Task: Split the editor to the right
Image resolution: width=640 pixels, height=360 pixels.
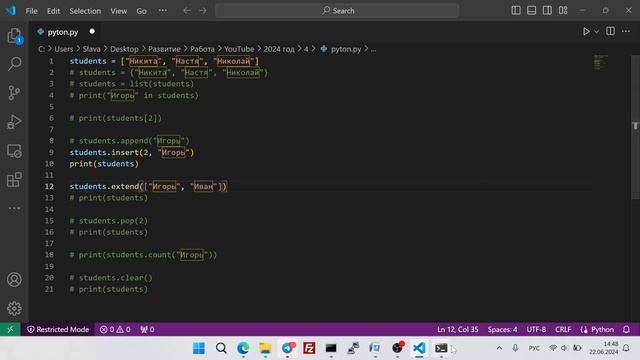Action: [x=610, y=31]
